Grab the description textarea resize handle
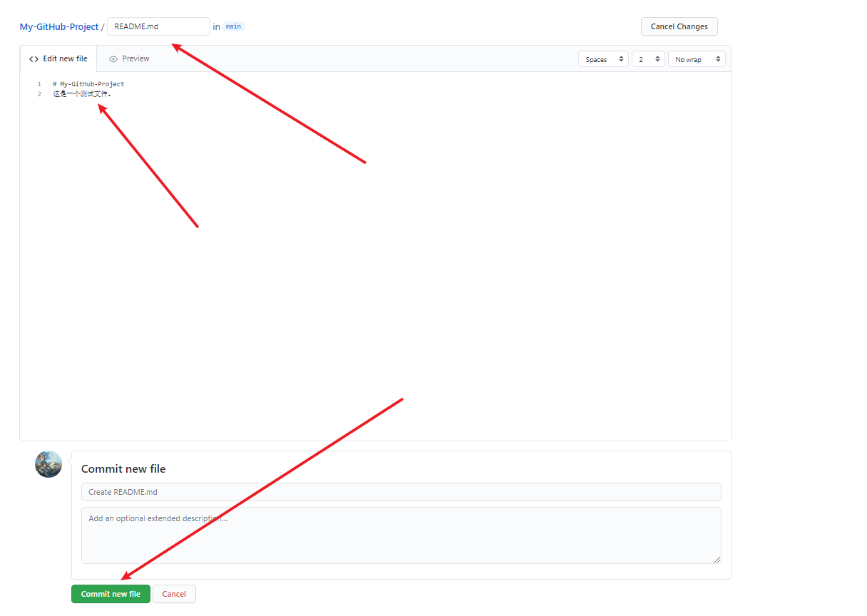 717,560
